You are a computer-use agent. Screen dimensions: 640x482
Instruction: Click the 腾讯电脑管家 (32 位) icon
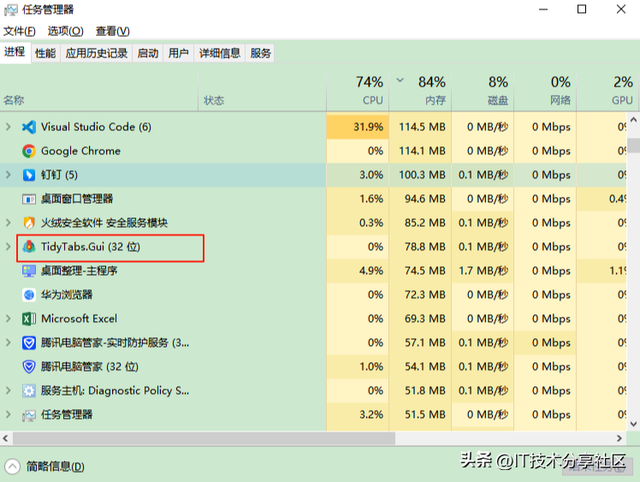click(x=29, y=367)
